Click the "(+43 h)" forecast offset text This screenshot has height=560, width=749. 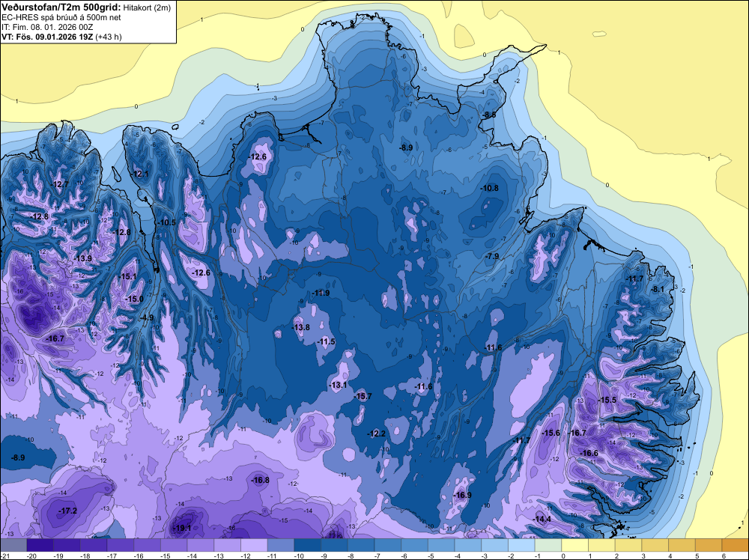109,37
